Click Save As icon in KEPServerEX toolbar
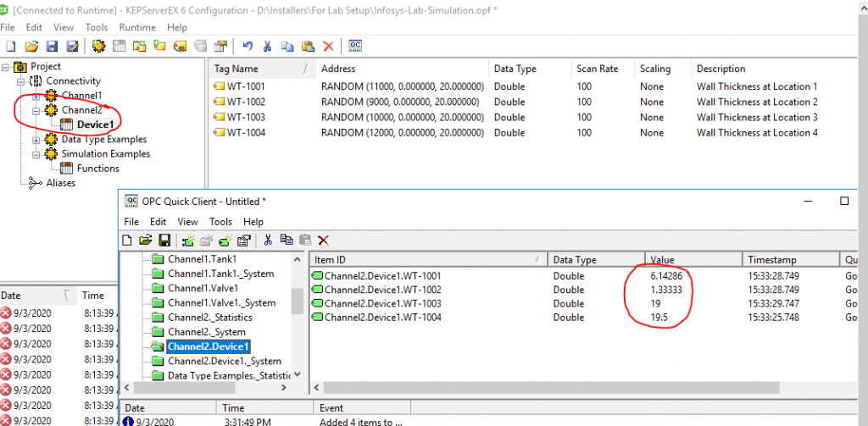 point(72,47)
